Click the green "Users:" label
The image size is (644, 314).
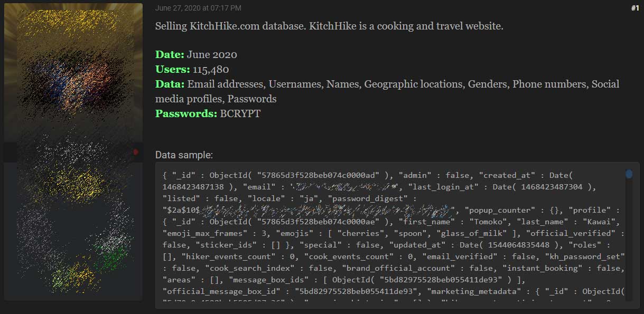(173, 69)
